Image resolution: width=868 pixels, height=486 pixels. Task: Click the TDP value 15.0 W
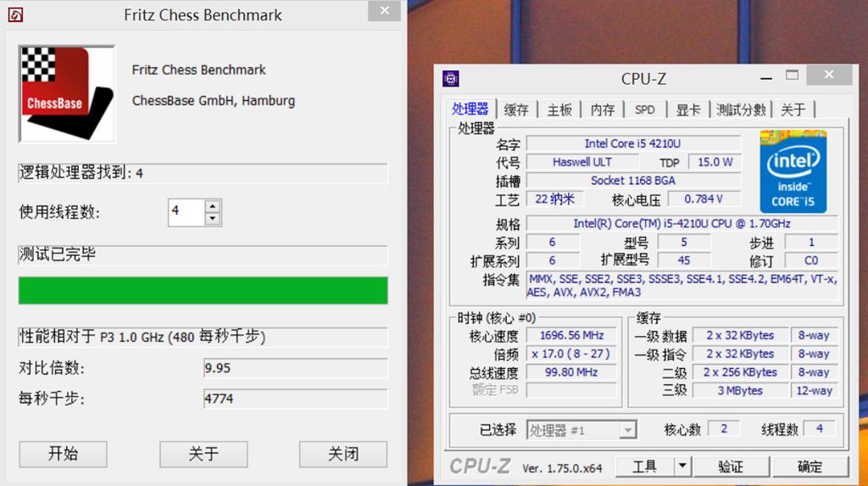click(715, 162)
